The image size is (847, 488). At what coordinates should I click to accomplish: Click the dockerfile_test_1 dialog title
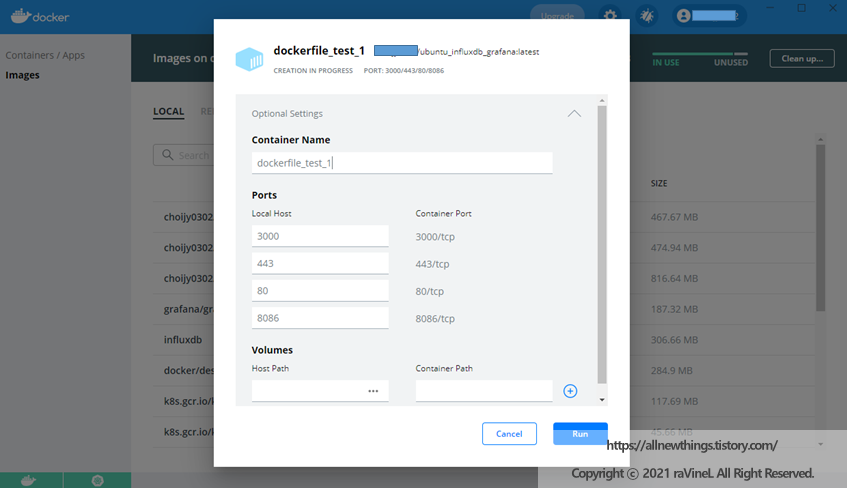coord(319,51)
